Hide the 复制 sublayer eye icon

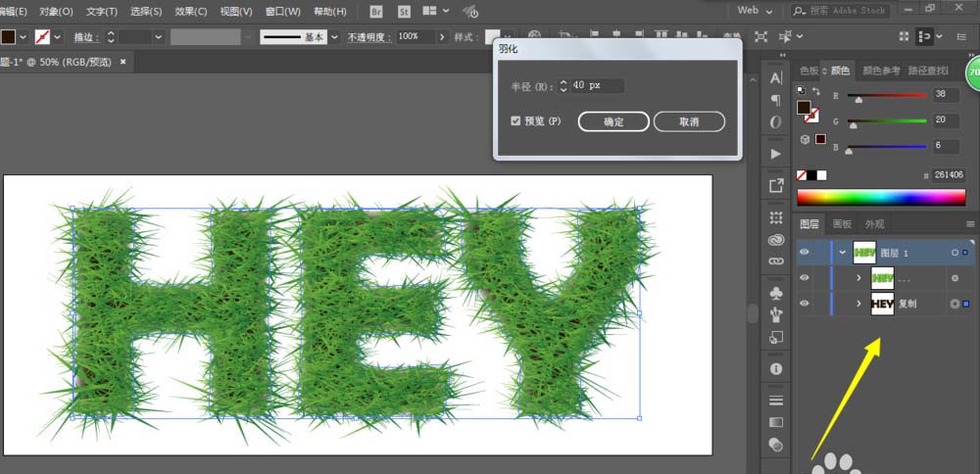805,304
